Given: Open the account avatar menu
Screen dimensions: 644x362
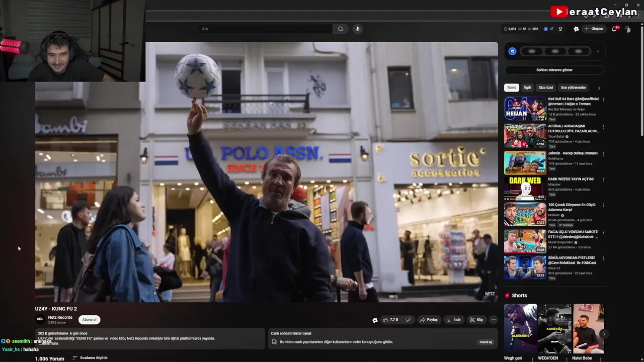Looking at the screenshot, I should point(627,29).
